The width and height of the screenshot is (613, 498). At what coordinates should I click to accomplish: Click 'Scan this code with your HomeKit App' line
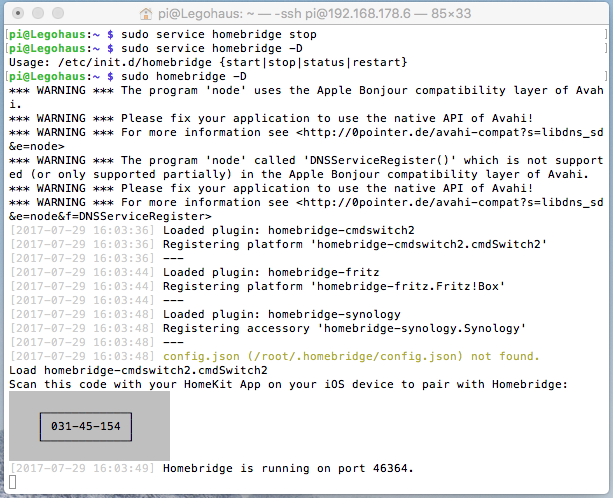(288, 385)
